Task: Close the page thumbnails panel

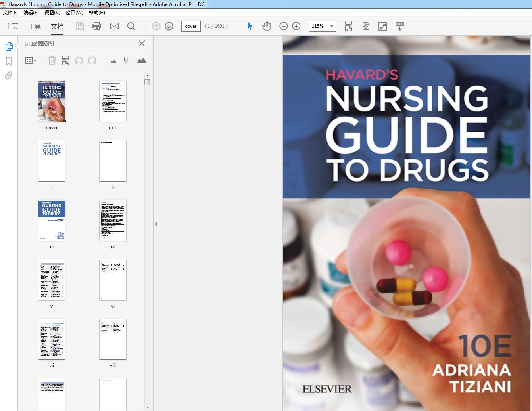Action: tap(142, 43)
